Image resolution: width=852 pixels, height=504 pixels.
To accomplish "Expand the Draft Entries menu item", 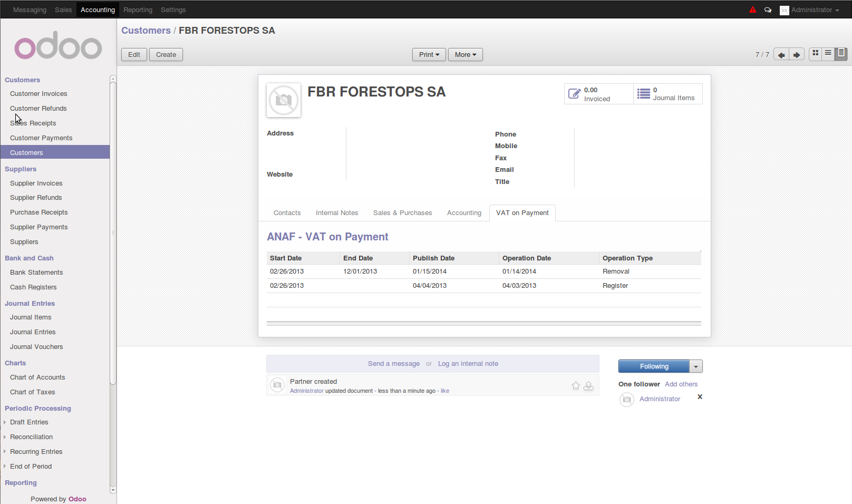I will tap(29, 422).
